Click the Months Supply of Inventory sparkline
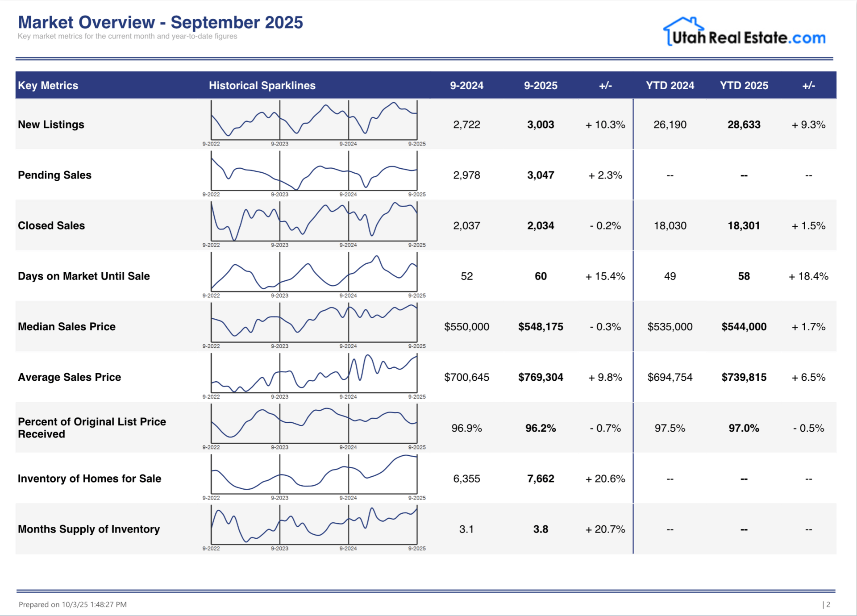The image size is (857, 616). tap(314, 524)
